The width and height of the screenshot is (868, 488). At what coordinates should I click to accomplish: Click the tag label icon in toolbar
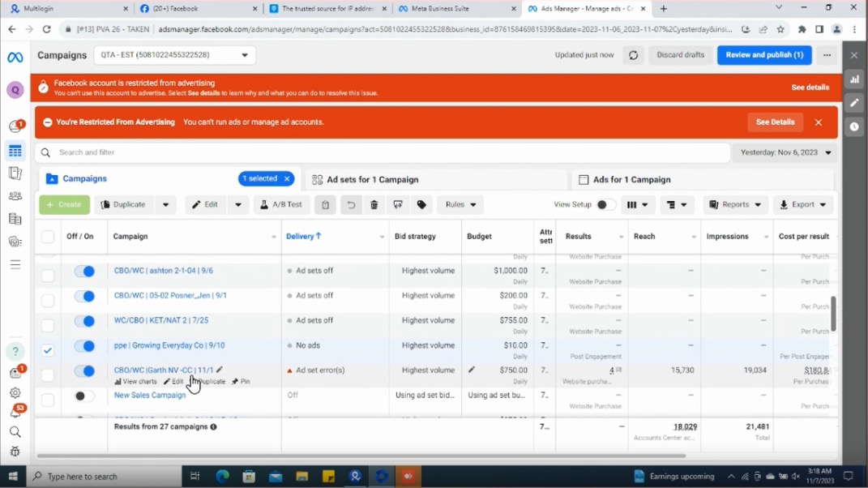[421, 205]
